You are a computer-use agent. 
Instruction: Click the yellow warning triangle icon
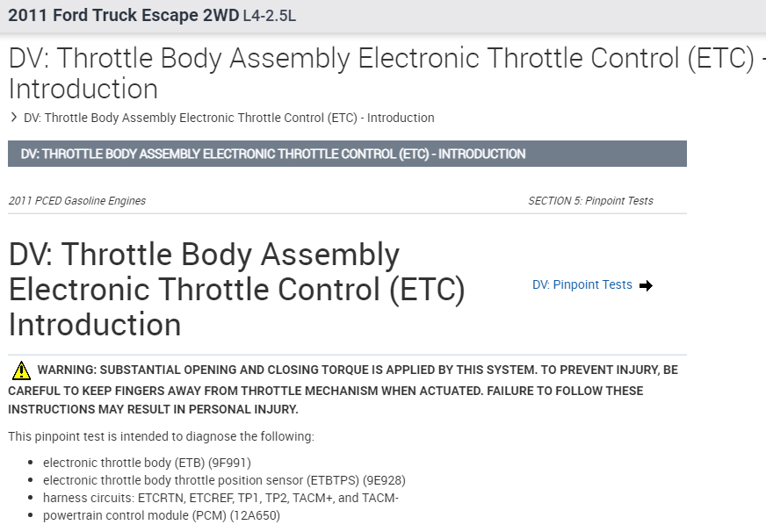pos(21,370)
